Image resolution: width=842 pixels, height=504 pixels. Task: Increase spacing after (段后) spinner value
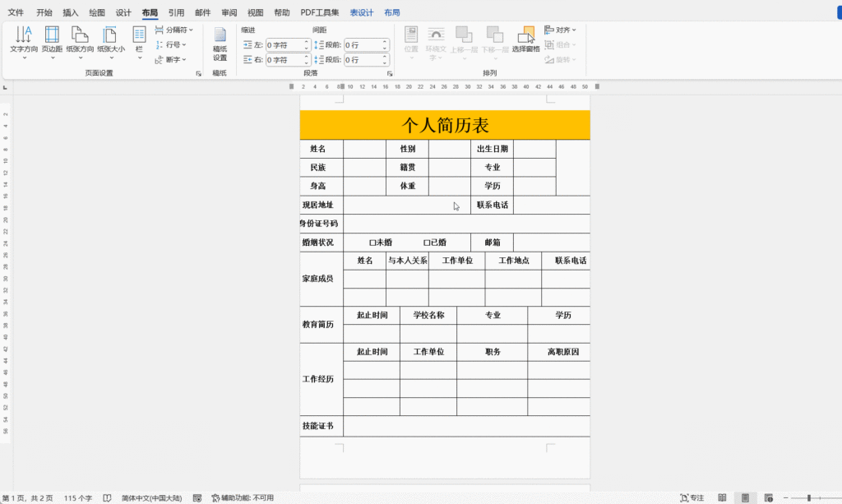(385, 57)
